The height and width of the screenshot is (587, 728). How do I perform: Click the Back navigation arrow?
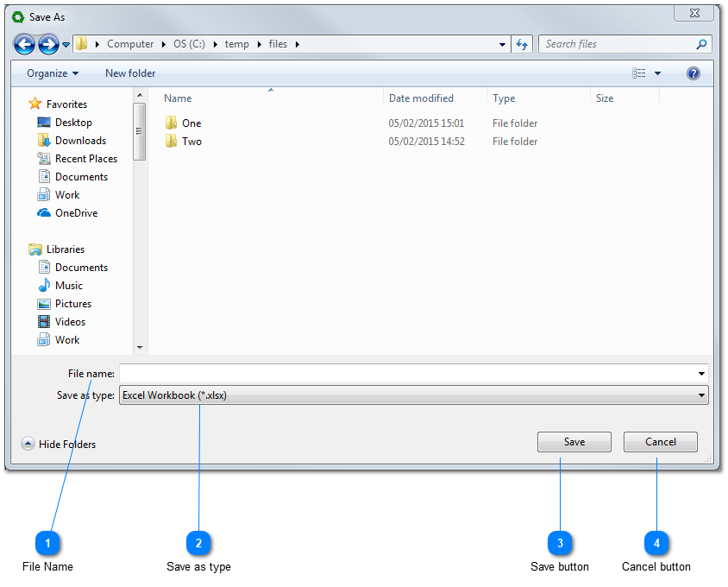tap(24, 44)
